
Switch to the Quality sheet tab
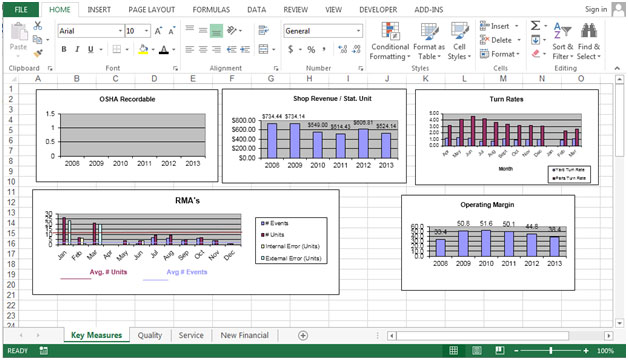pos(150,336)
